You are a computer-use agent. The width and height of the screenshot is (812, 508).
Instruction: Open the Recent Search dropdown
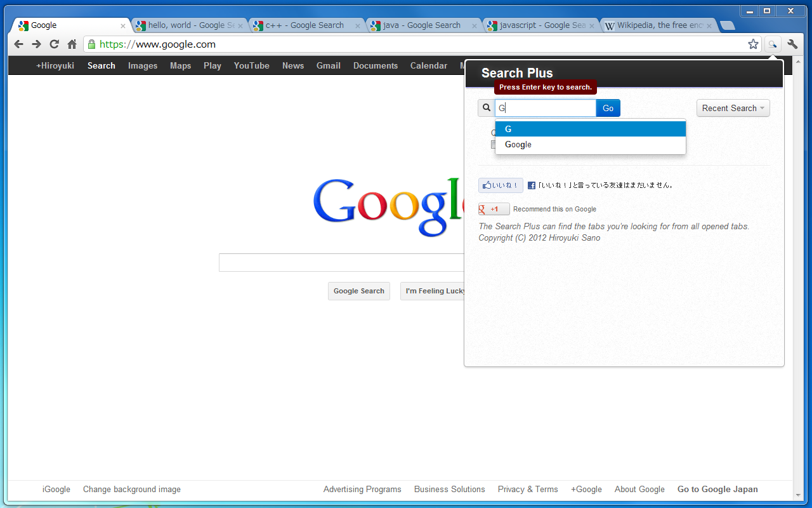point(733,108)
